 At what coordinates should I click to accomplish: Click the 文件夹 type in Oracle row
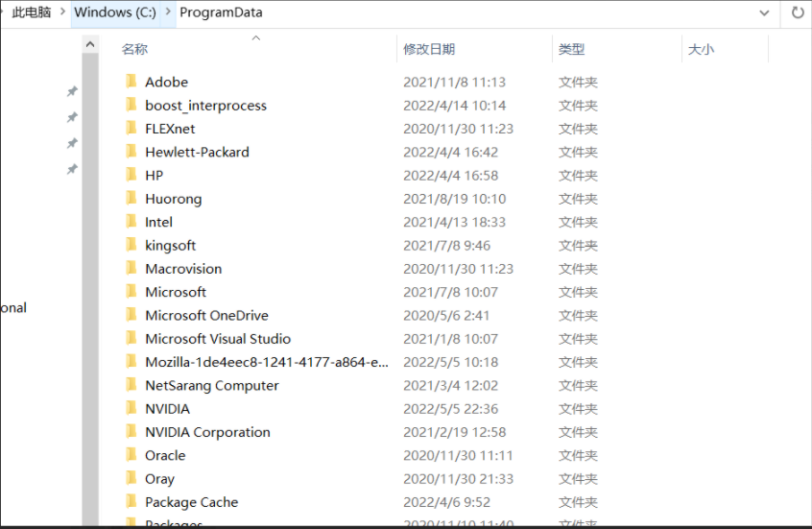coord(578,455)
